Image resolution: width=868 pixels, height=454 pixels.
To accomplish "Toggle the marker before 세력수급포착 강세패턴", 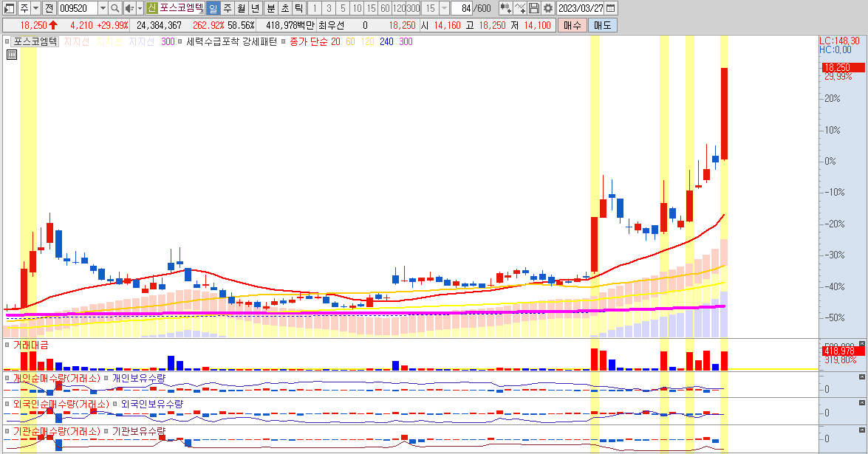I will [x=180, y=41].
